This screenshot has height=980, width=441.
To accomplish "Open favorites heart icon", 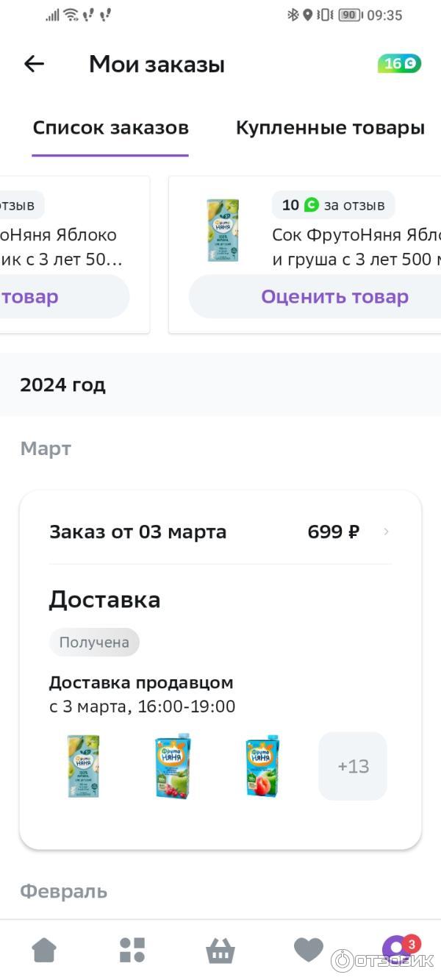I will 309,950.
